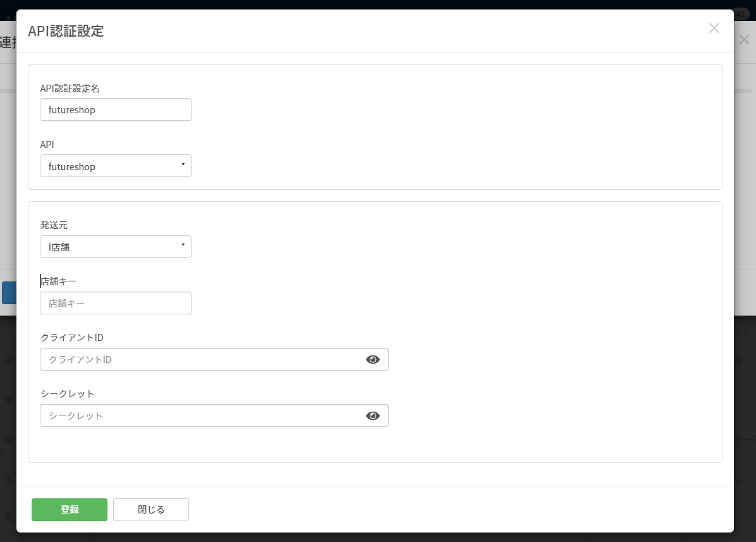Click the 閉じる button

click(x=151, y=510)
